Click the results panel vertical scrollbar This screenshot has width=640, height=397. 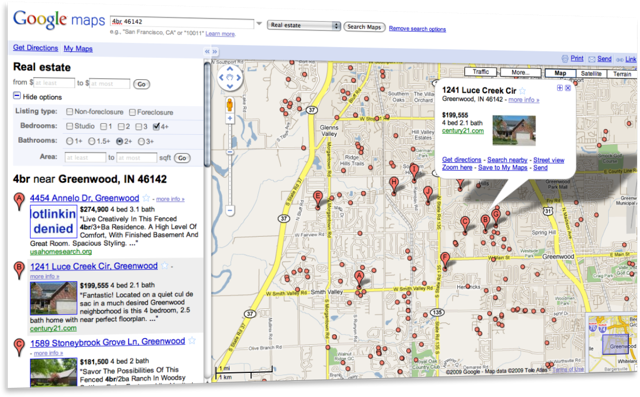(207, 114)
